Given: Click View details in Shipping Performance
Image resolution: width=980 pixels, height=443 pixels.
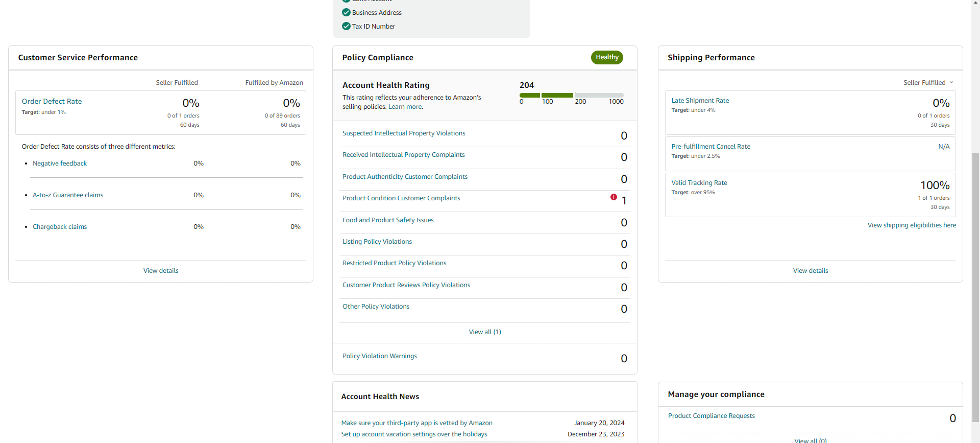Looking at the screenshot, I should (x=811, y=271).
